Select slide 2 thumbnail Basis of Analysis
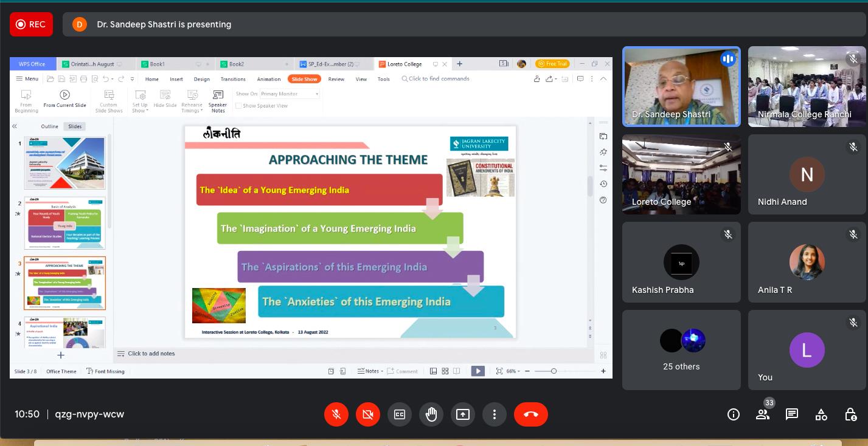The width and height of the screenshot is (868, 446). click(x=64, y=222)
